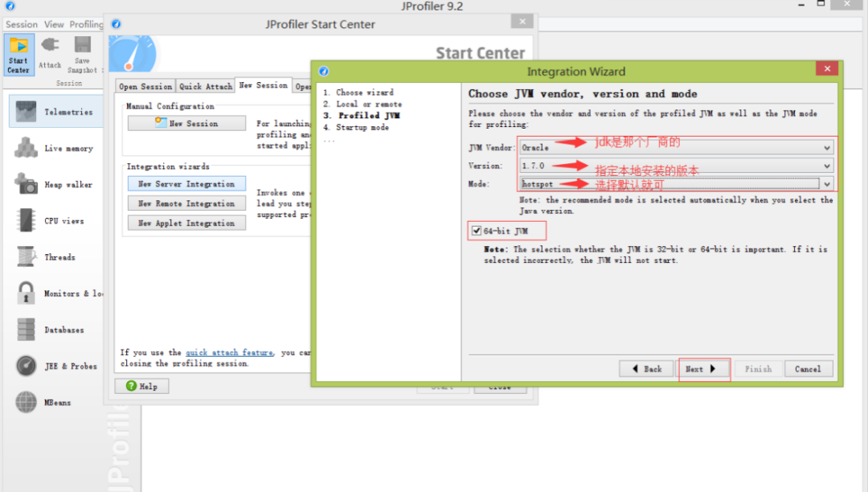
Task: Open the Live memory sidebar section
Action: (55, 148)
